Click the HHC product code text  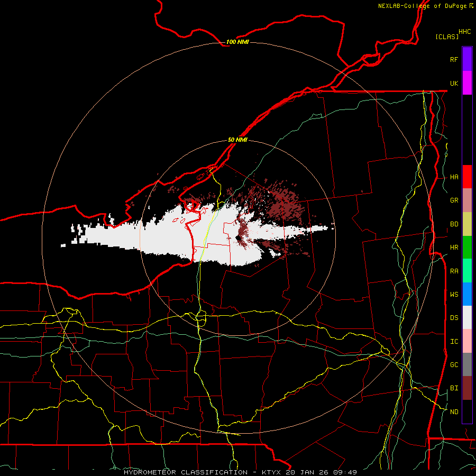coord(464,32)
